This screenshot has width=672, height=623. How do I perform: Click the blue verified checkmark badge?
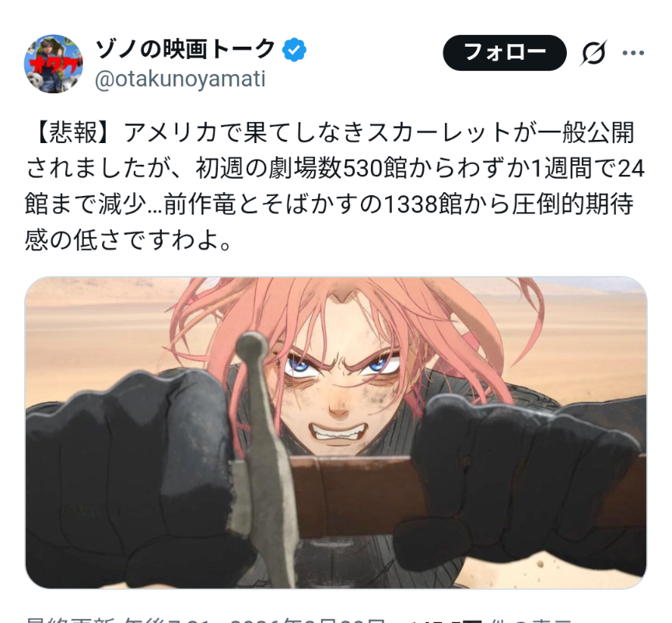tap(294, 50)
